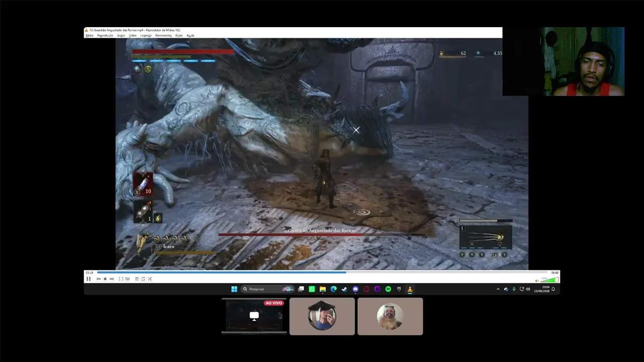
Task: Skip to the next media in VLC
Action: click(x=111, y=279)
